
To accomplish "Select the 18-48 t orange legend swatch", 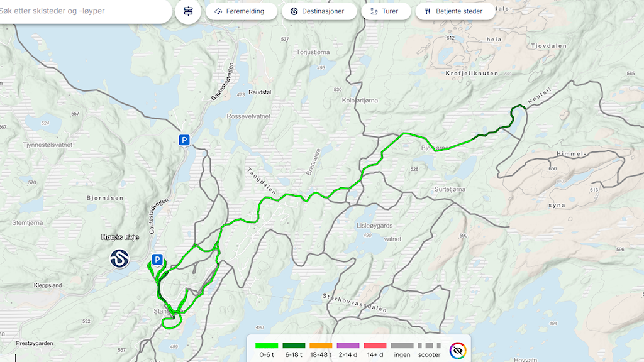I will point(321,346).
